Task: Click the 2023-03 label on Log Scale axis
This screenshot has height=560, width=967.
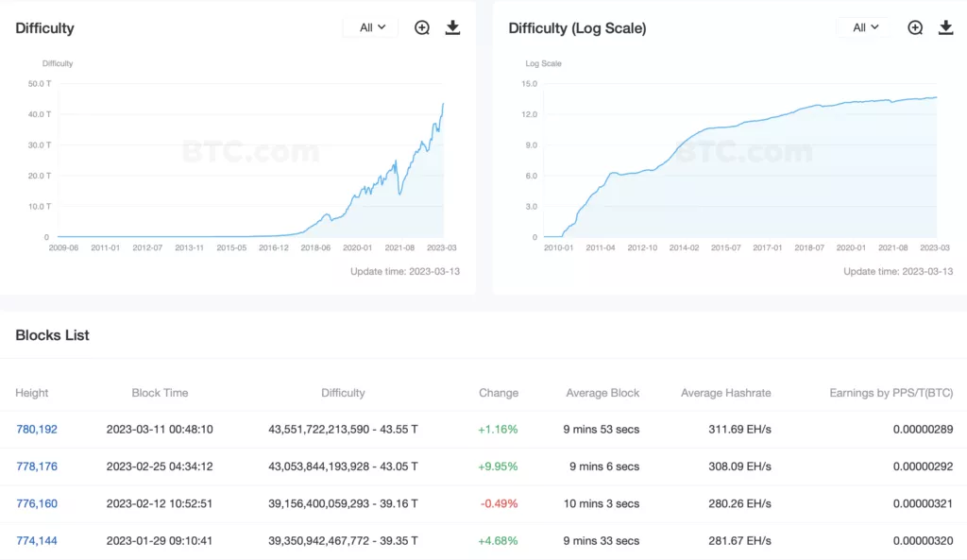Action: [935, 247]
